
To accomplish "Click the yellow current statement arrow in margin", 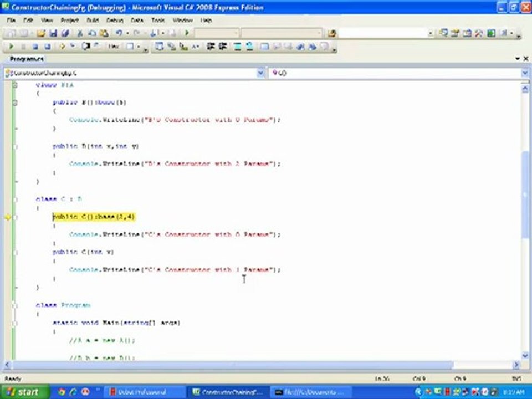I will (x=8, y=217).
